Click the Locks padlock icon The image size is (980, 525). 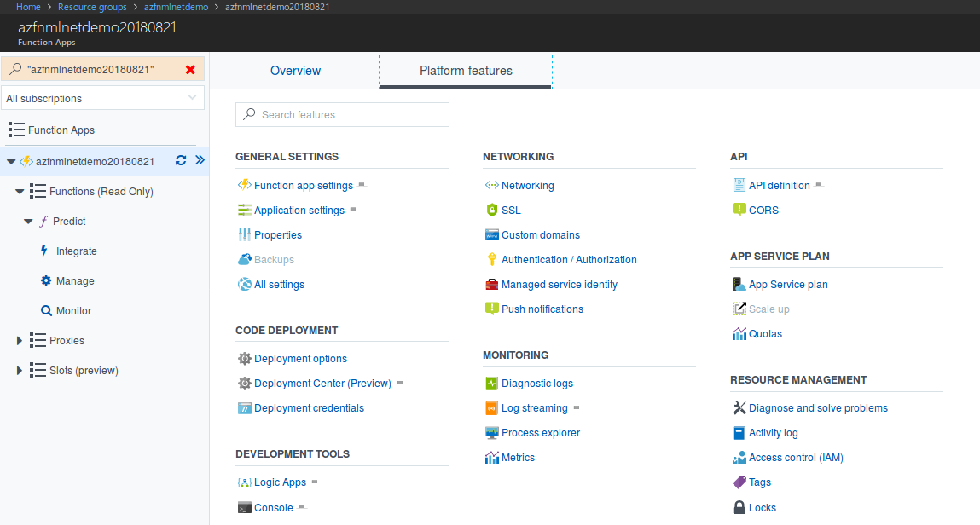[739, 507]
